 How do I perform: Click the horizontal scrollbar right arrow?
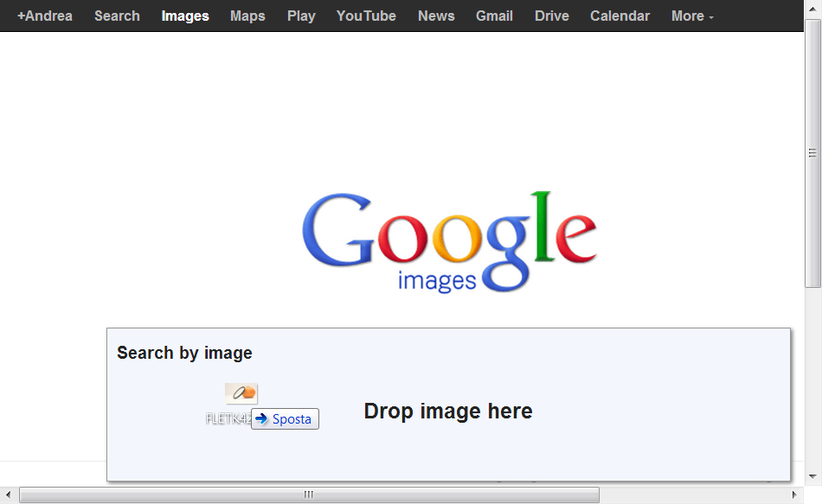(x=794, y=494)
